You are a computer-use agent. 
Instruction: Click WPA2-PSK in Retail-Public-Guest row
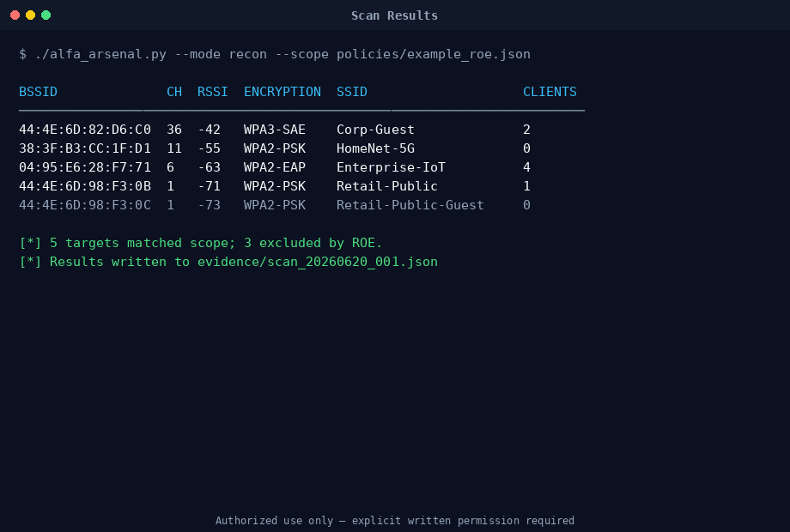(275, 205)
